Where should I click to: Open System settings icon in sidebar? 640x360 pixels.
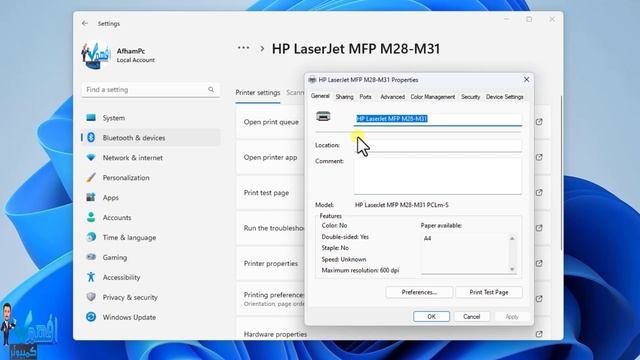[x=91, y=118]
